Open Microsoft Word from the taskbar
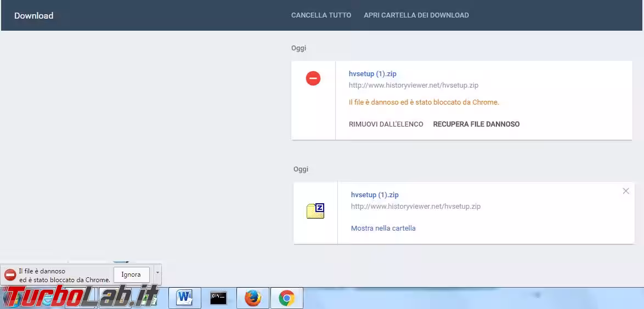 click(x=184, y=298)
